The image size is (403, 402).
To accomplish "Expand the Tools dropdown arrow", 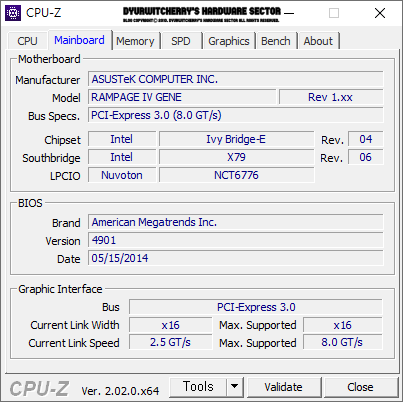I will point(235,387).
